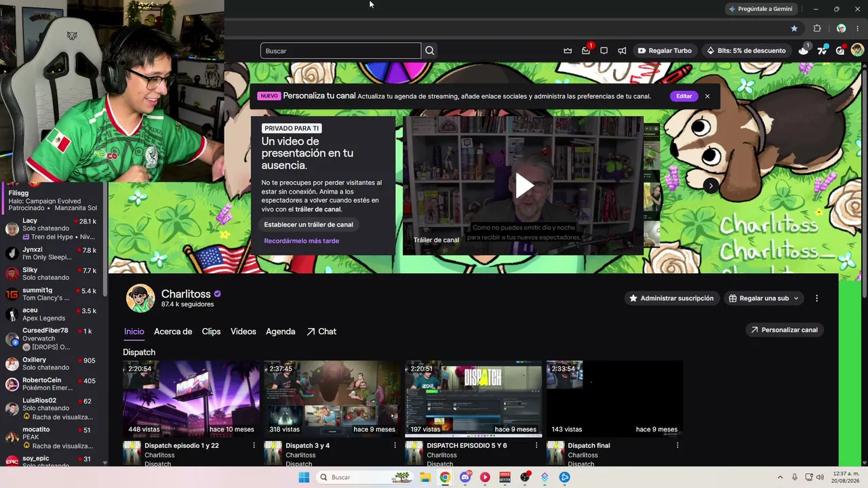Open the megaphone announcements icon
The image size is (868, 488).
click(622, 51)
